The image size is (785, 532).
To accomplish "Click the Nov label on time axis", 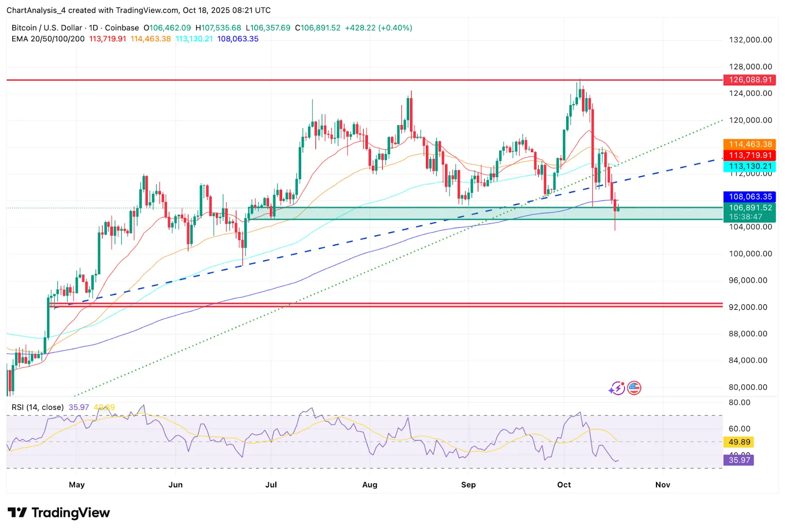I will point(662,485).
